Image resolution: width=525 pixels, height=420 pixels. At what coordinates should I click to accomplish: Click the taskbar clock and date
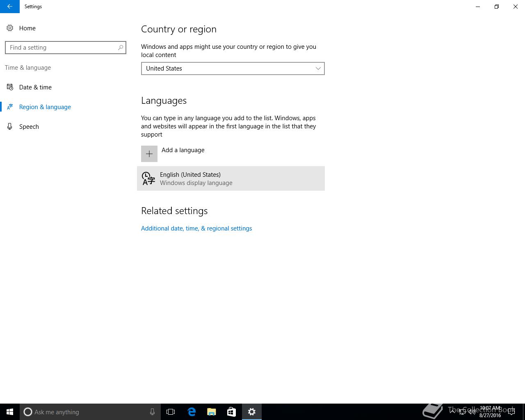(490, 412)
